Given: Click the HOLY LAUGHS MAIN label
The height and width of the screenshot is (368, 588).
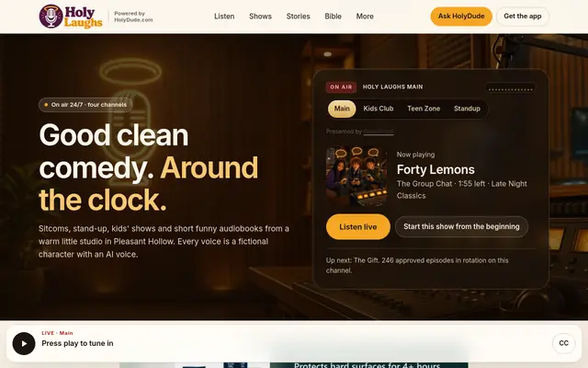Looking at the screenshot, I should click(392, 87).
